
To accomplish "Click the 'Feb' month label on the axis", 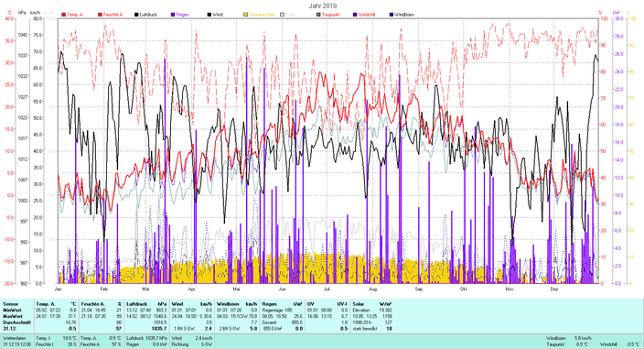I will 103,289.
